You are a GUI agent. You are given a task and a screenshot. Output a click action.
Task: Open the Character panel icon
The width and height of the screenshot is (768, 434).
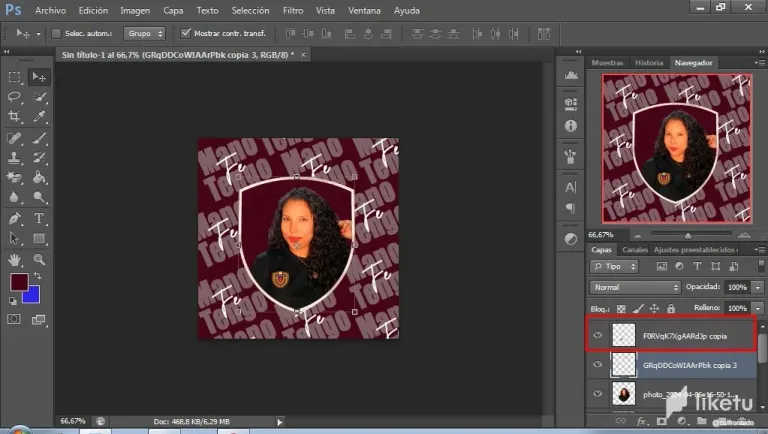coord(571,188)
